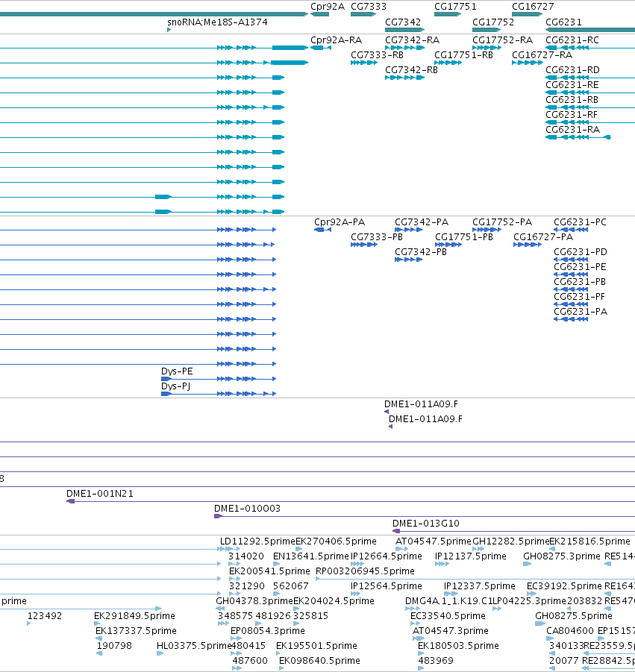Select the GH08275.3prime EST label
635x672 pixels.
tap(562, 556)
